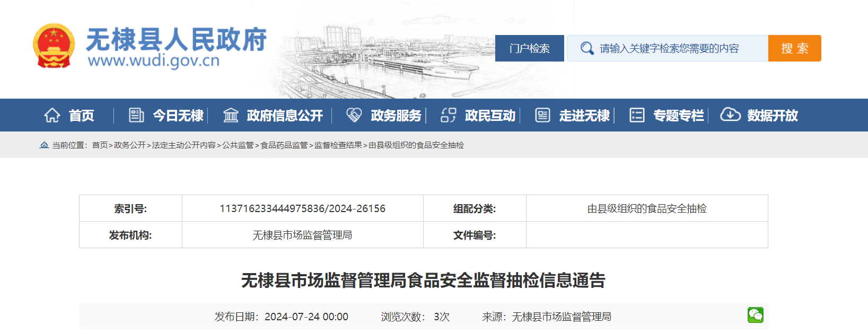
Task: Click the national emblem logo
Action: tap(54, 46)
